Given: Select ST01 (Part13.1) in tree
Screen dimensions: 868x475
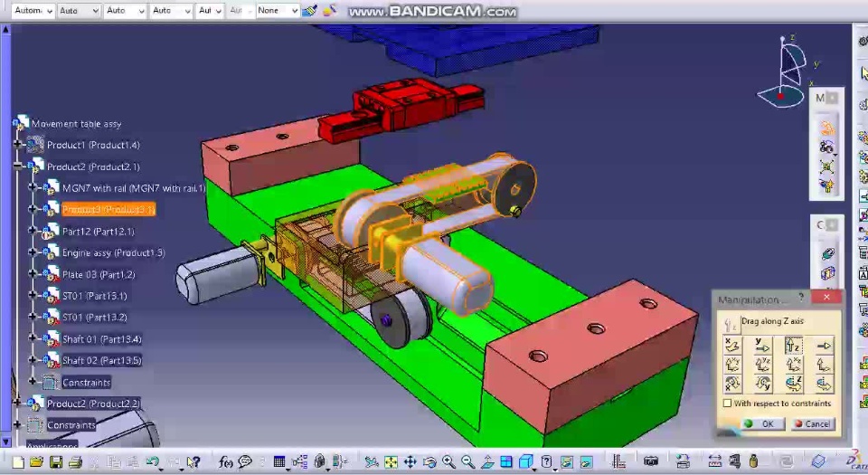Looking at the screenshot, I should click(94, 296).
